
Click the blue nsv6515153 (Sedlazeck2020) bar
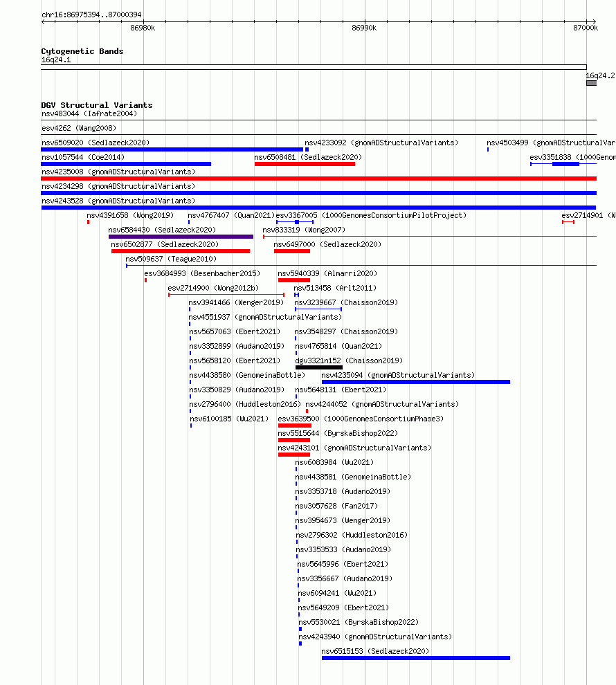[416, 658]
